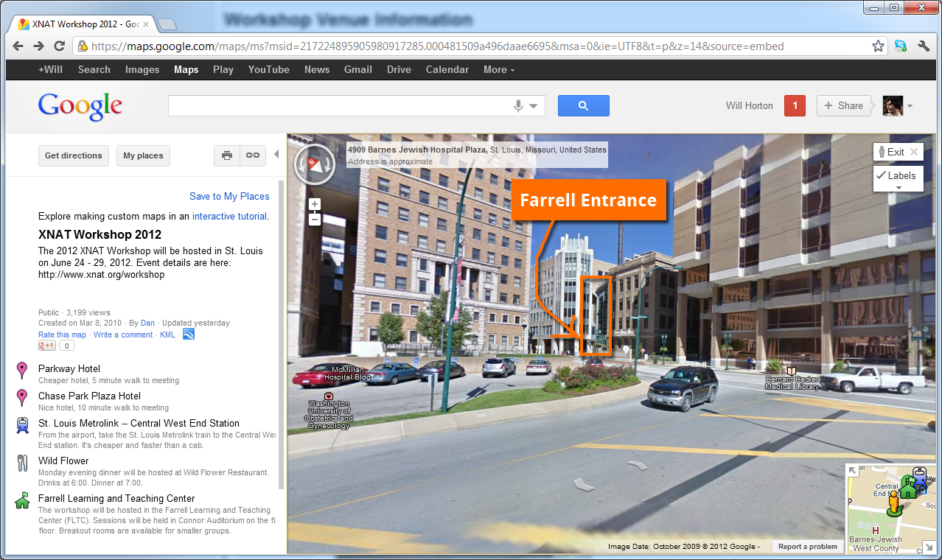Open the account profile picture dropdown
The width and height of the screenshot is (942, 560).
(898, 106)
